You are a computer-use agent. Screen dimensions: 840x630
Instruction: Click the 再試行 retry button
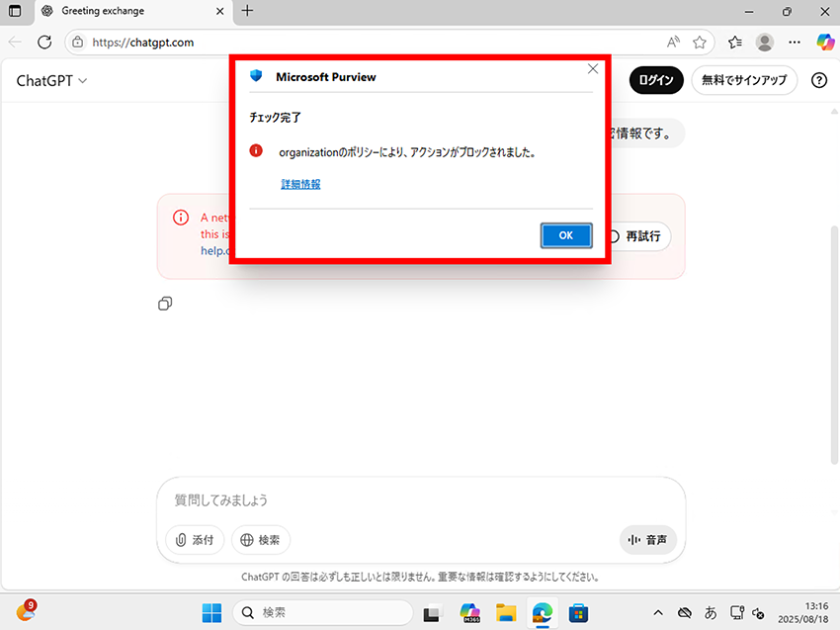(x=637, y=236)
